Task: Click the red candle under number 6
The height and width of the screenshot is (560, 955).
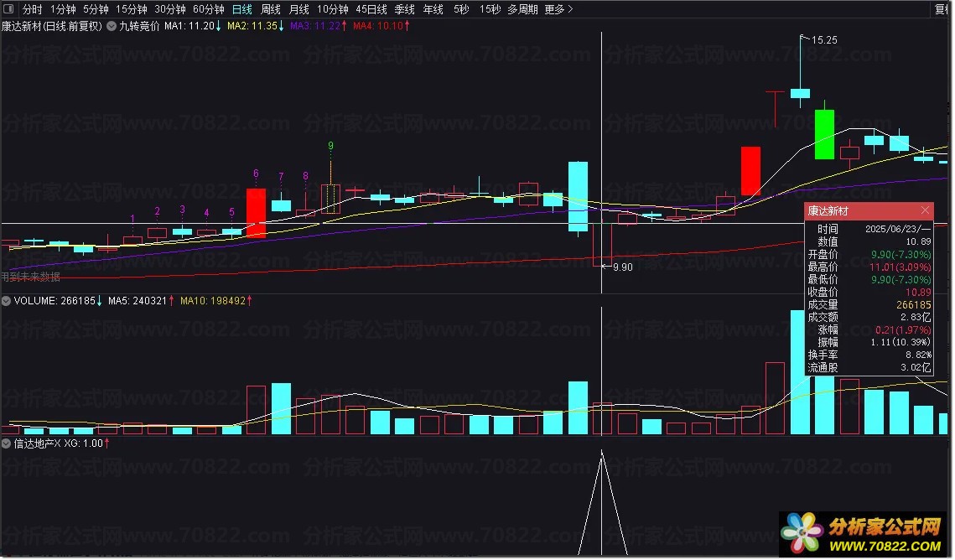Action: (256, 212)
